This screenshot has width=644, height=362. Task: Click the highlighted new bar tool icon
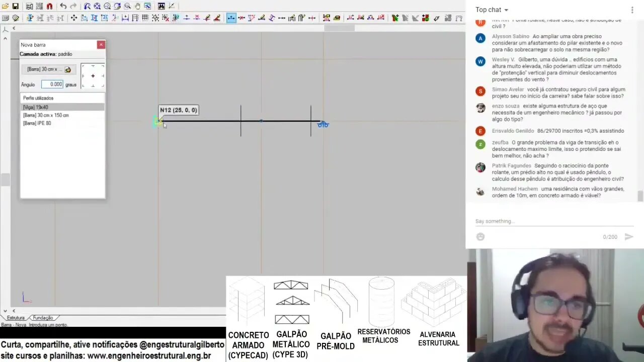coord(231,18)
